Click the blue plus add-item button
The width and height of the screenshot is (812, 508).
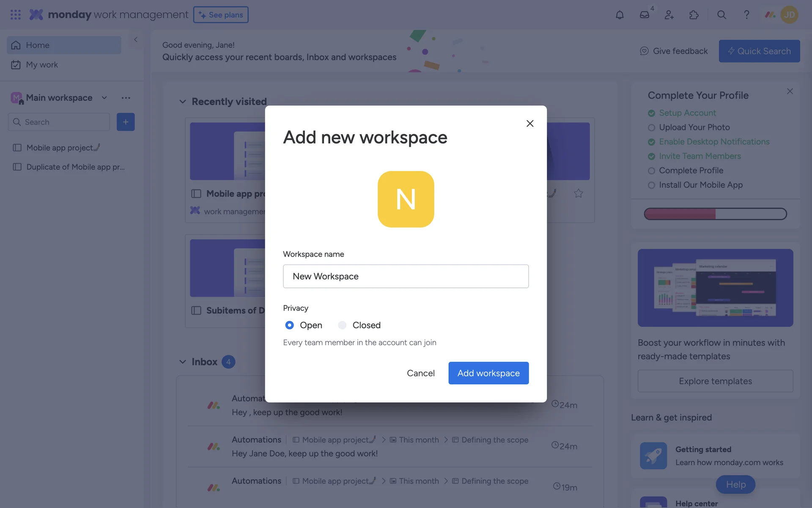point(126,122)
